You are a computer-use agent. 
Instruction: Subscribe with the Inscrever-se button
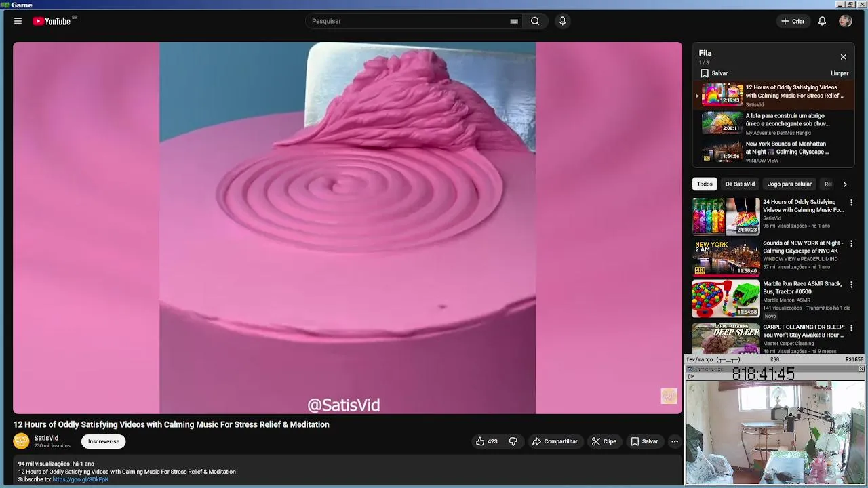104,441
